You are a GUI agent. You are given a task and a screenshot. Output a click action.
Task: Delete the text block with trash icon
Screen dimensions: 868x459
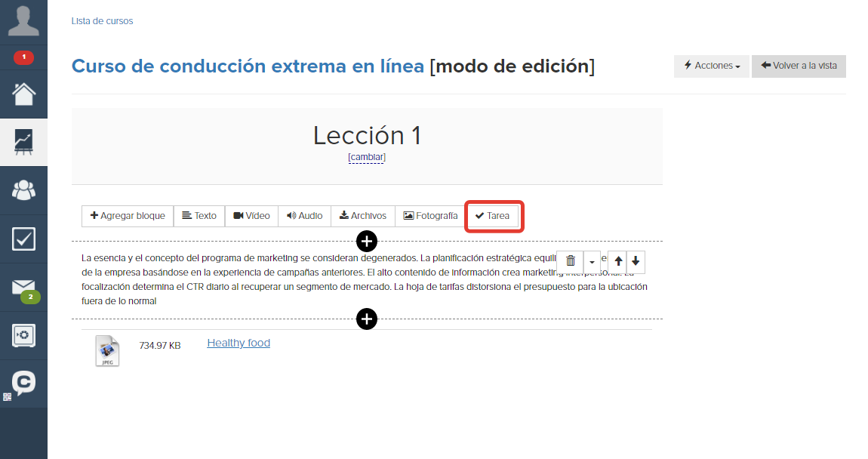(x=570, y=261)
